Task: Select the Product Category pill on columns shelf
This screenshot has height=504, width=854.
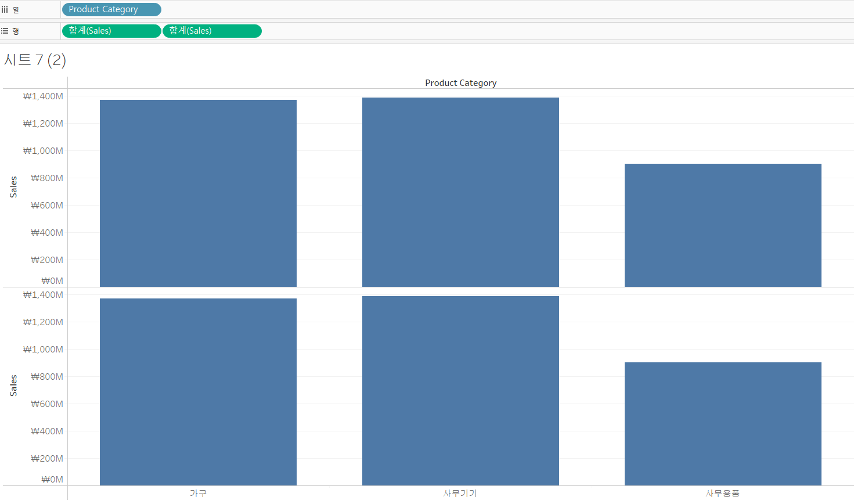Action: (x=111, y=9)
